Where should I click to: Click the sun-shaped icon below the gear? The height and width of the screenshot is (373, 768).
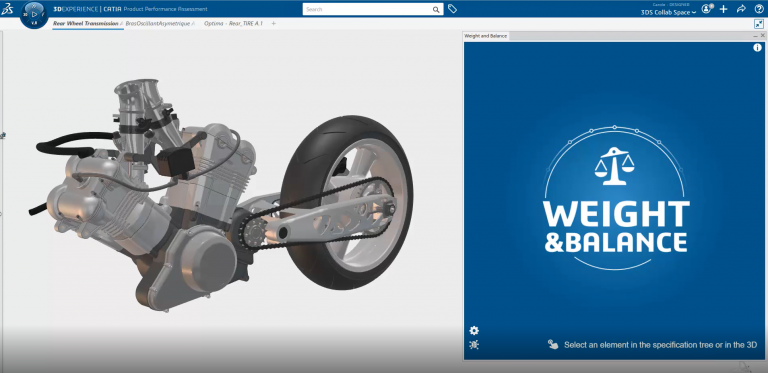point(474,345)
